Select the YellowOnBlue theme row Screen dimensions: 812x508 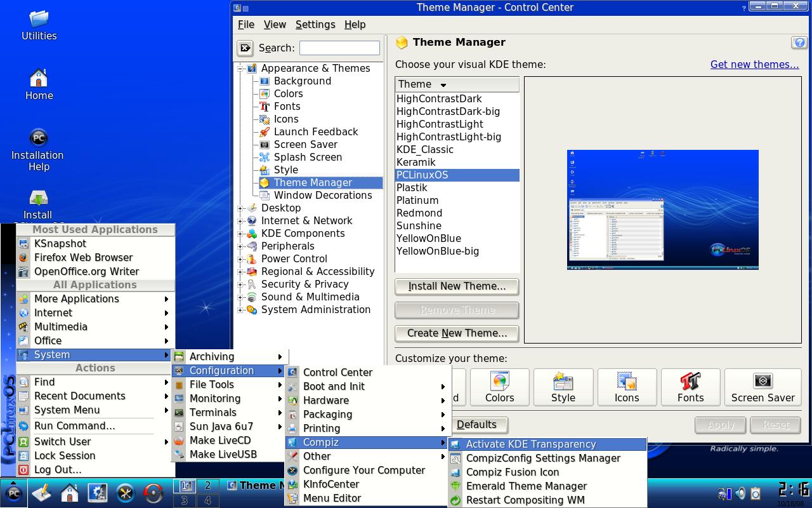tap(457, 239)
